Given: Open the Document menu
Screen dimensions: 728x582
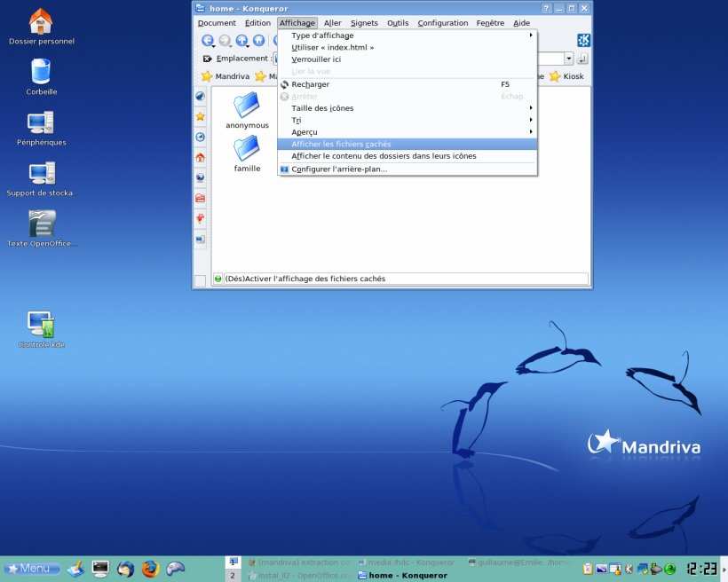Looking at the screenshot, I should click(x=217, y=23).
